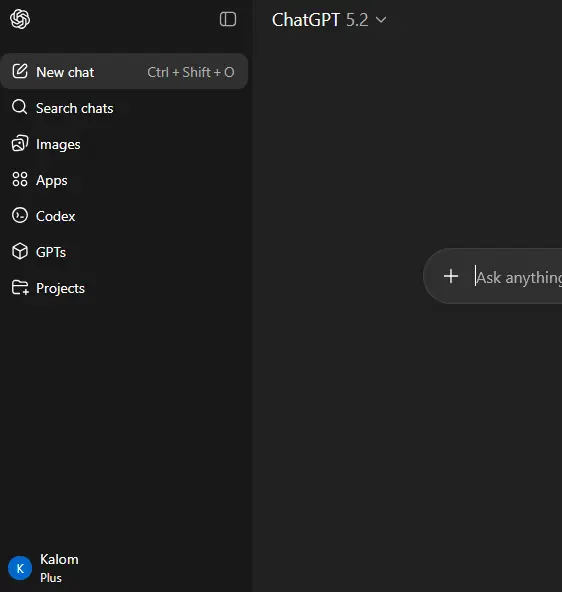Click the ChatGPT logo icon
The image size is (562, 592).
(x=20, y=19)
